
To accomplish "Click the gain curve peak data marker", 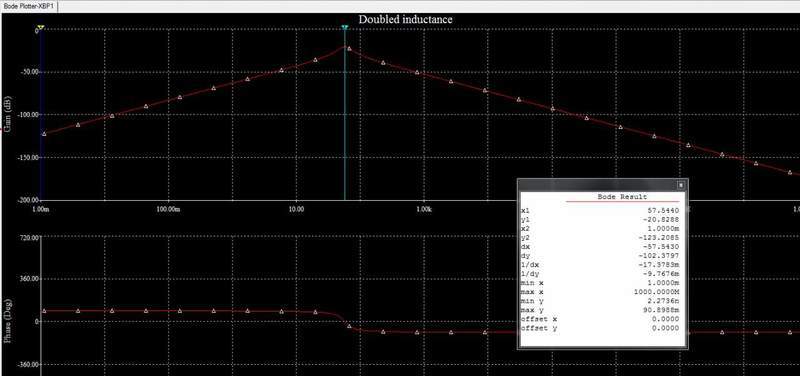I will tap(349, 48).
